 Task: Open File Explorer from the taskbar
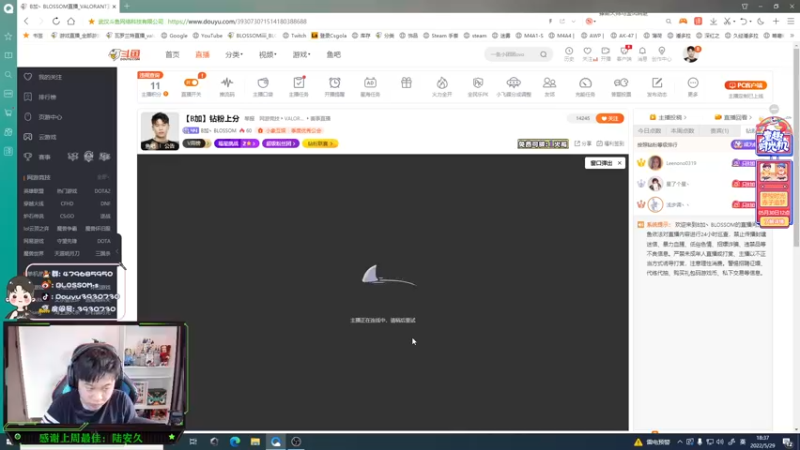(x=255, y=442)
